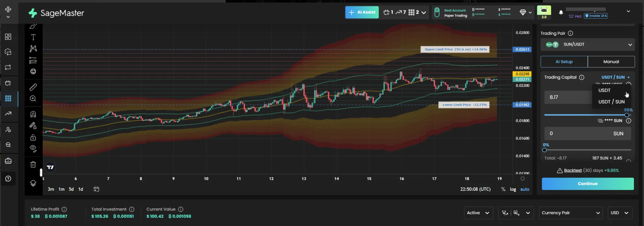Expand the chevron below theme icon
The height and width of the screenshot is (226, 644).
click(x=8, y=17)
